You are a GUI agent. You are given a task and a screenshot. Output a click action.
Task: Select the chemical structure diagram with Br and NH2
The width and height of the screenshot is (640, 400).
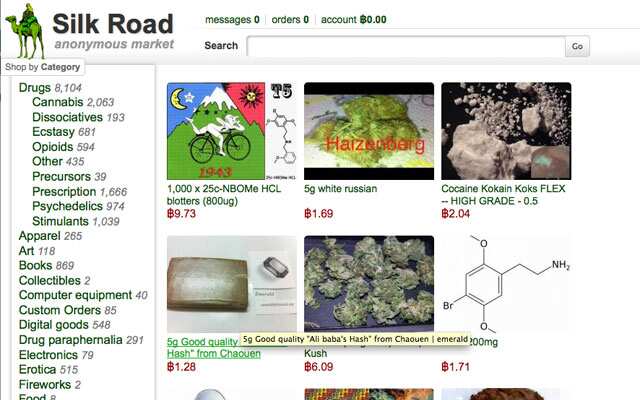tap(506, 284)
